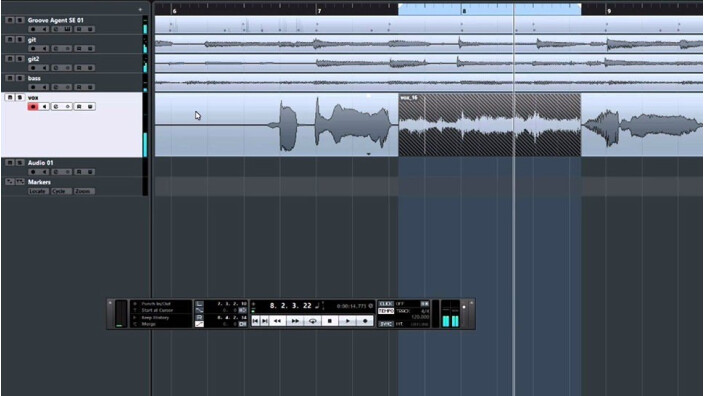
Task: Toggle Punch Out button in transport
Action: point(242,324)
